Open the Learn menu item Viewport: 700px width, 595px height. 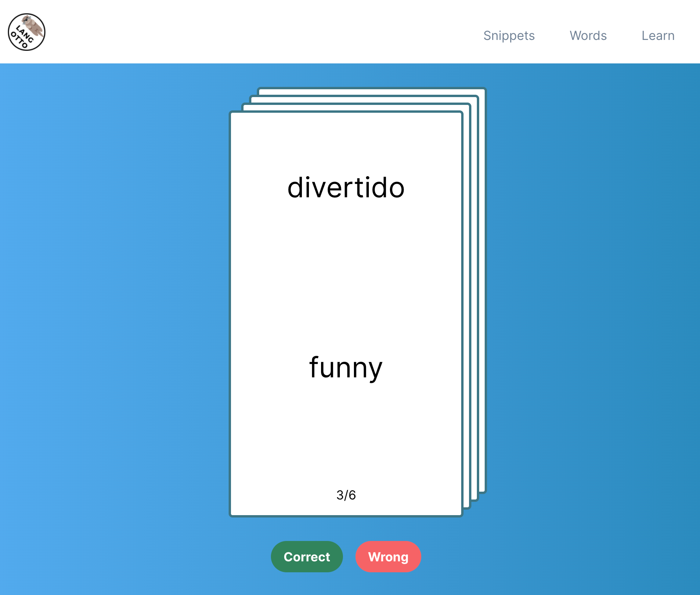coord(658,36)
